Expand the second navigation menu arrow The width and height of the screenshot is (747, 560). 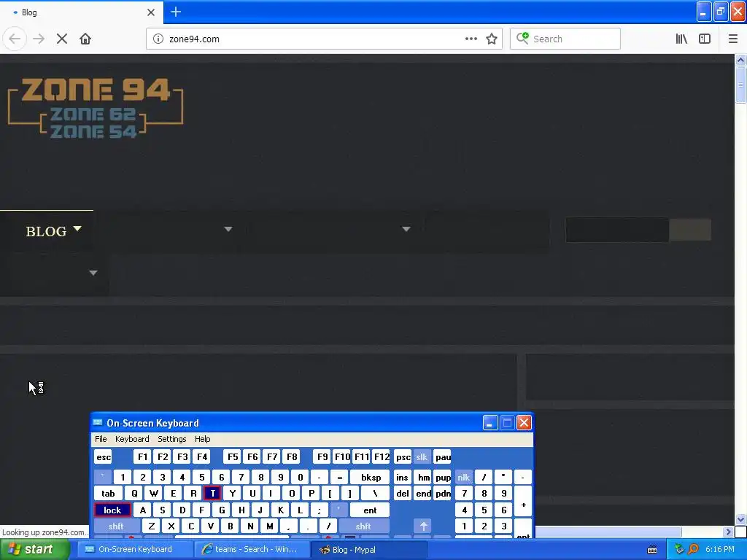(228, 229)
